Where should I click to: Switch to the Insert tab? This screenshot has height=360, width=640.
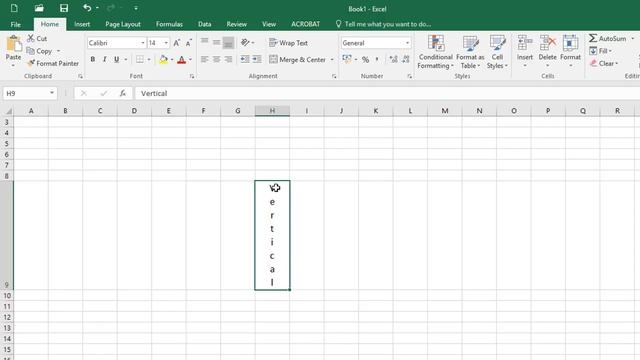(82, 24)
